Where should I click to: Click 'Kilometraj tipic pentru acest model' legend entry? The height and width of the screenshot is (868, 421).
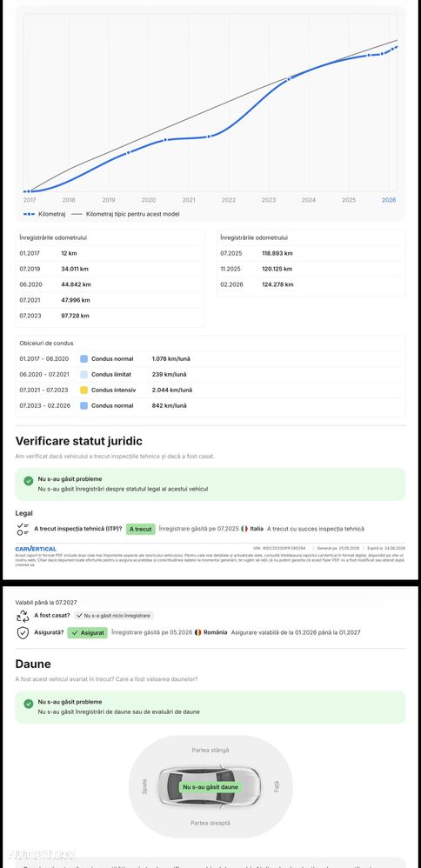(x=125, y=214)
